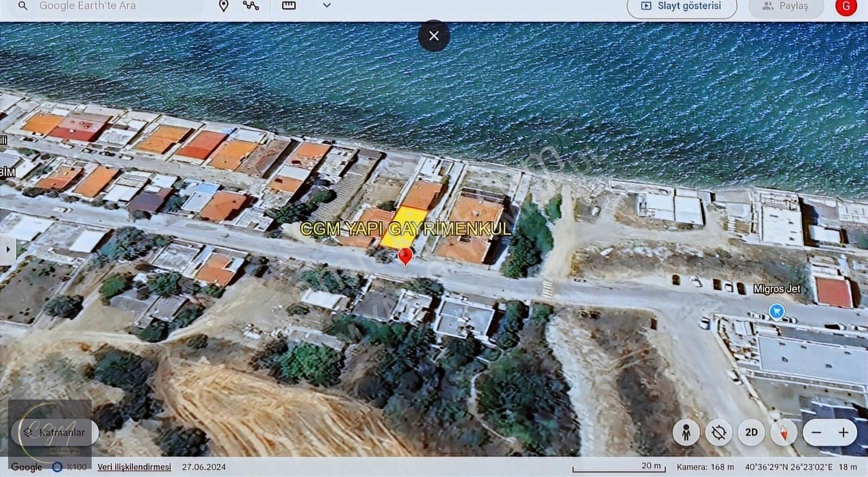This screenshot has width=868, height=477.
Task: Click the %100 loading indicator
Action: click(69, 467)
